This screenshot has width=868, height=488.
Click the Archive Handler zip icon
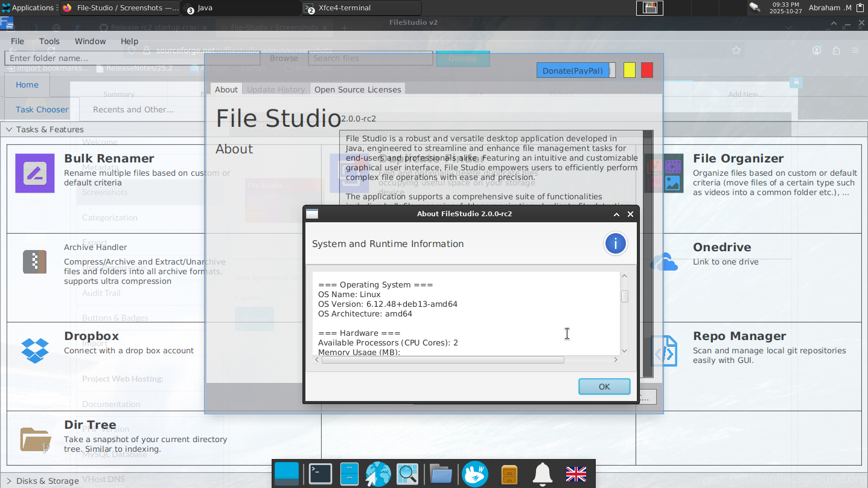point(35,262)
